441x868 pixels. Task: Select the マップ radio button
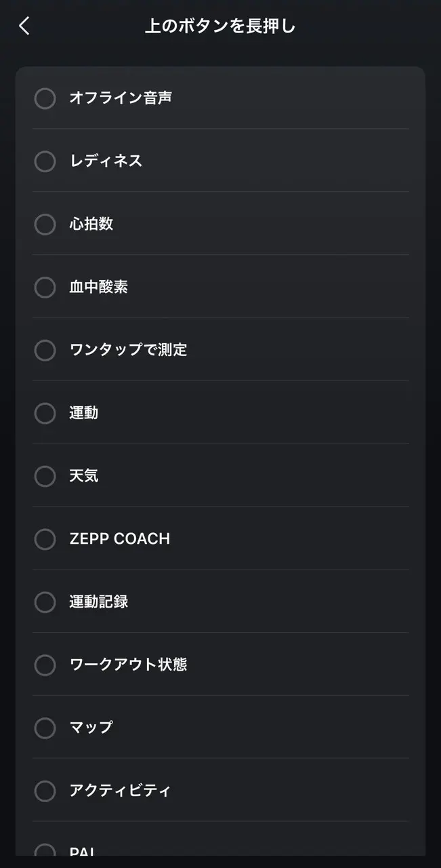coord(45,728)
